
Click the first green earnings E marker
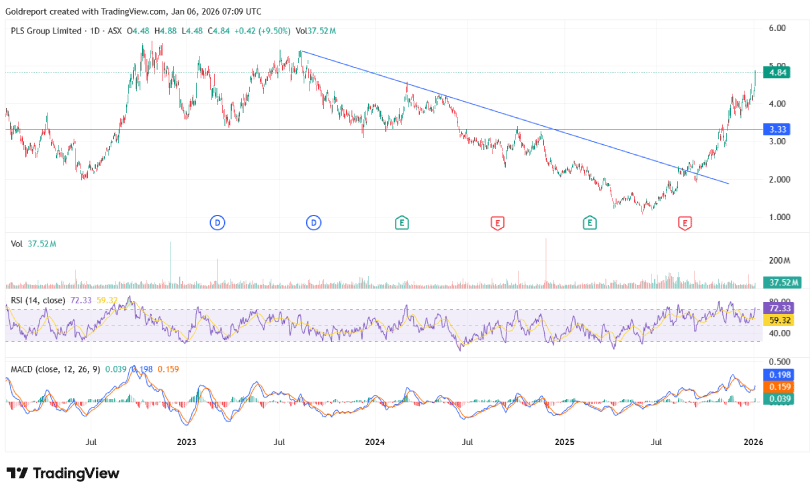tap(402, 222)
